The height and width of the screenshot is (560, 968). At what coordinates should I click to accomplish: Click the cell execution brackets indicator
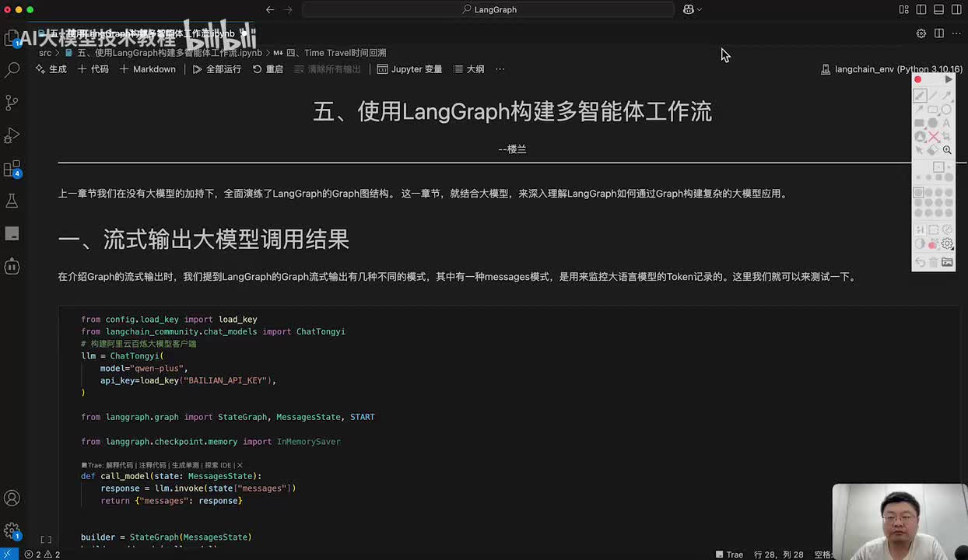click(x=46, y=539)
